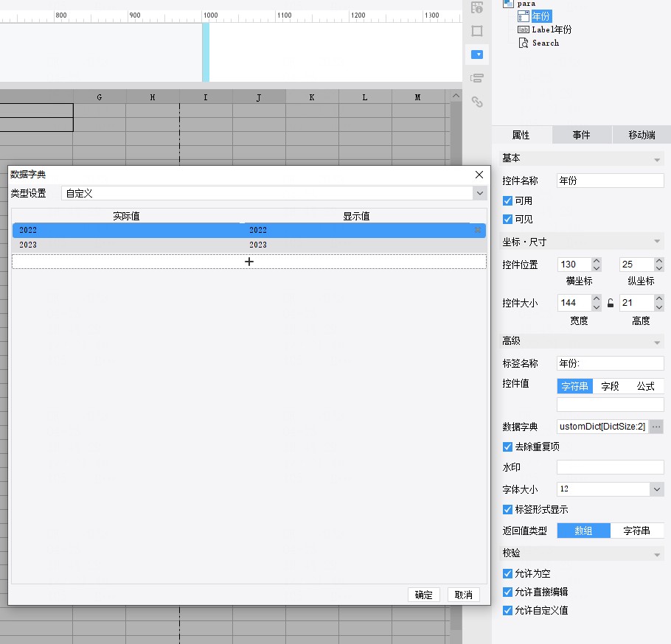Click the spreadsheet scroll-up arrow
Screen dimensions: 671x644
click(x=456, y=96)
